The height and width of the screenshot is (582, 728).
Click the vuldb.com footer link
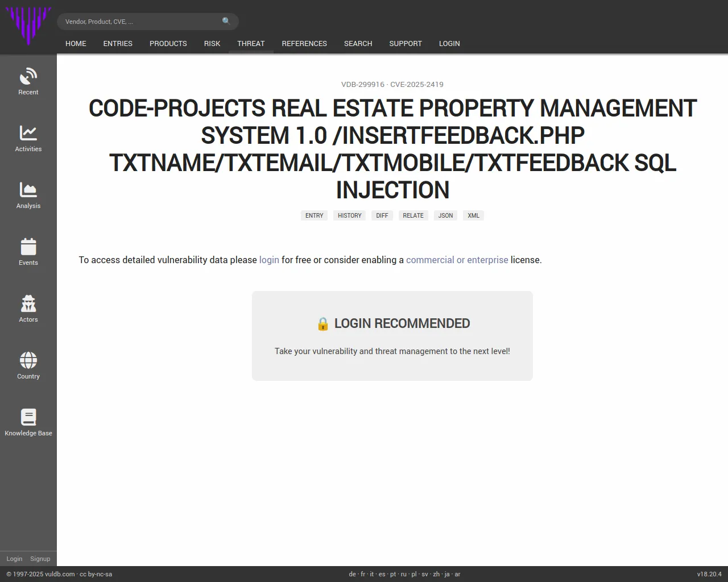click(60, 574)
